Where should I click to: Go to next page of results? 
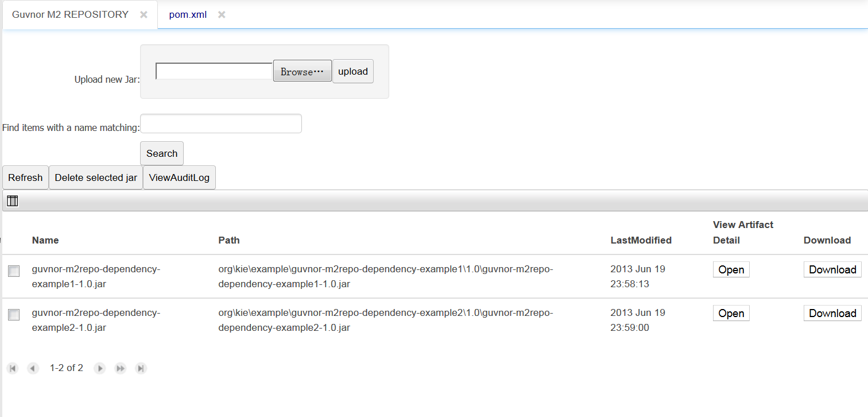100,368
